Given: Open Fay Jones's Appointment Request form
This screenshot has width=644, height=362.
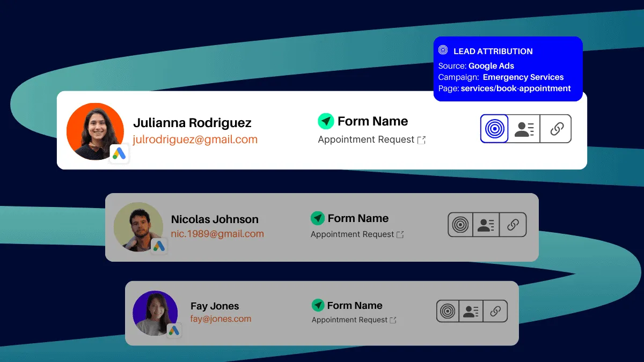Looking at the screenshot, I should [x=349, y=320].
